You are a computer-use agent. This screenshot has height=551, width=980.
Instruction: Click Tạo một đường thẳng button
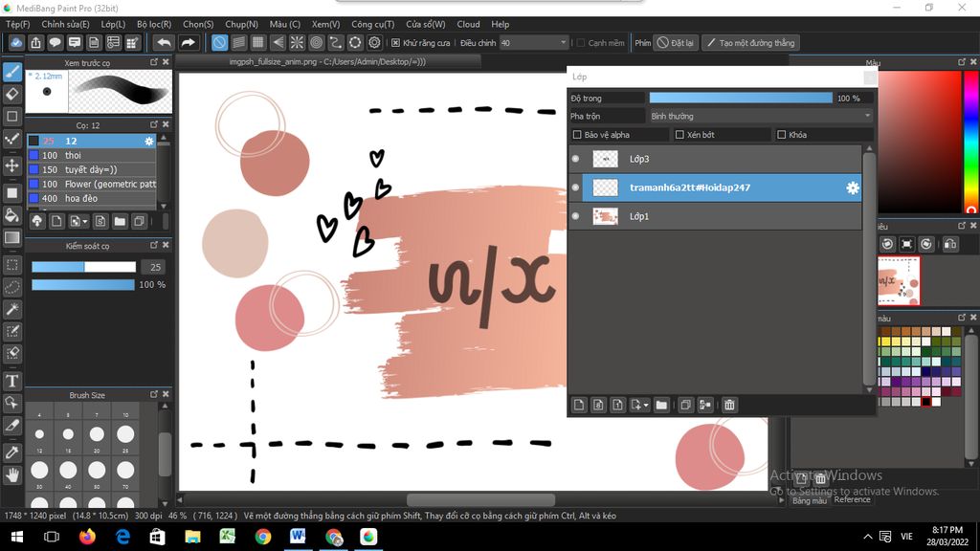click(750, 42)
